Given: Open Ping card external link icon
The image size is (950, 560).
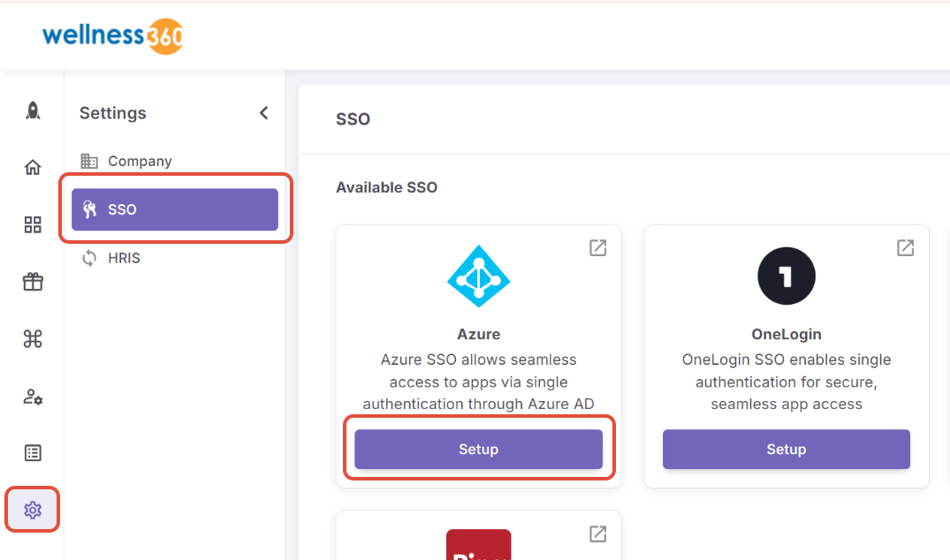Looking at the screenshot, I should pyautogui.click(x=598, y=534).
